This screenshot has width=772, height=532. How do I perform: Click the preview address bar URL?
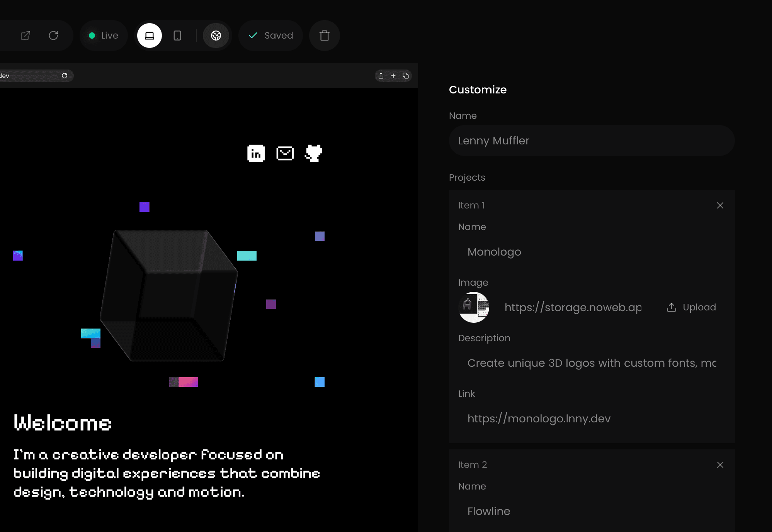coord(5,76)
